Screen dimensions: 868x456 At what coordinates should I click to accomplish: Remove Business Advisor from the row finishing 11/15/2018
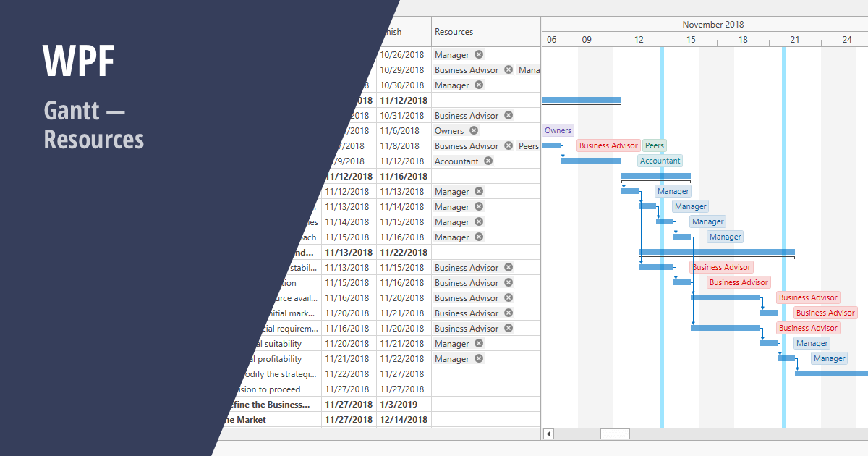click(x=509, y=267)
